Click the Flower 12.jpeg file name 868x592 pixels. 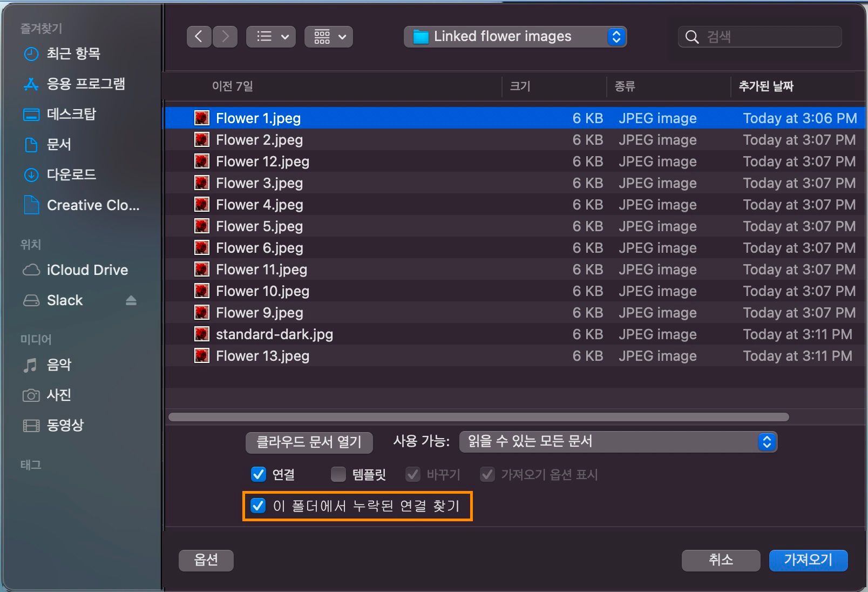263,162
